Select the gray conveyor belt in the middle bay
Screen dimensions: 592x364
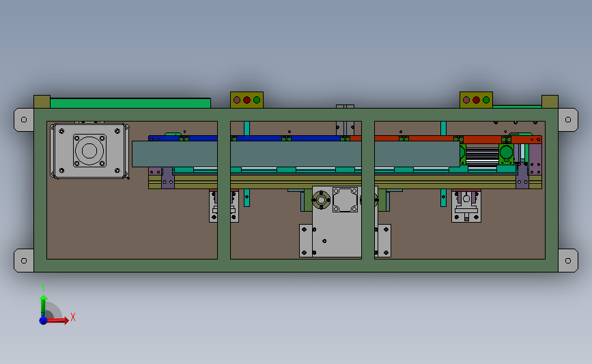click(x=296, y=154)
